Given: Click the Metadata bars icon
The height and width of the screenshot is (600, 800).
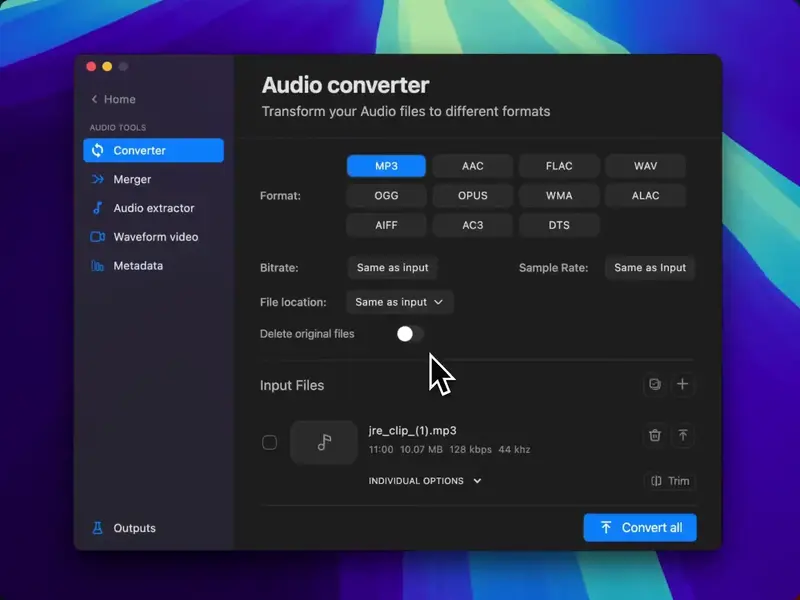Looking at the screenshot, I should point(97,266).
